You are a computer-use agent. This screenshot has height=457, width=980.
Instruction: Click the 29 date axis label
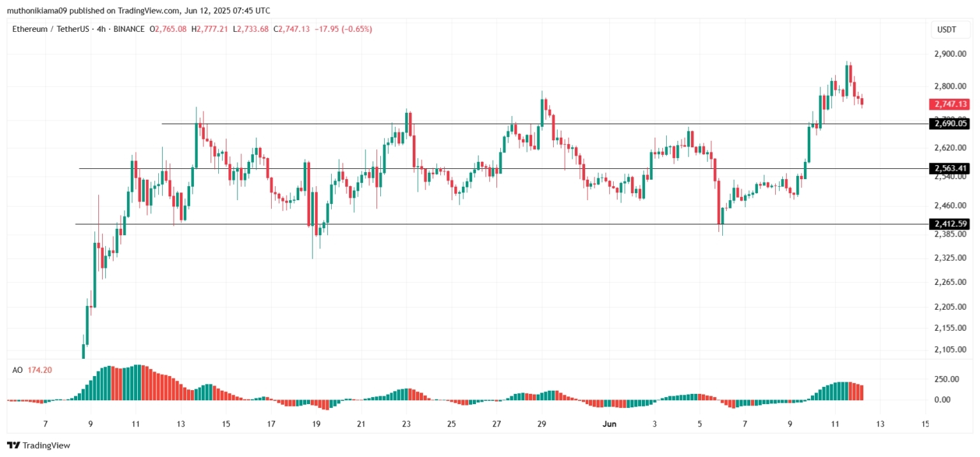(542, 424)
